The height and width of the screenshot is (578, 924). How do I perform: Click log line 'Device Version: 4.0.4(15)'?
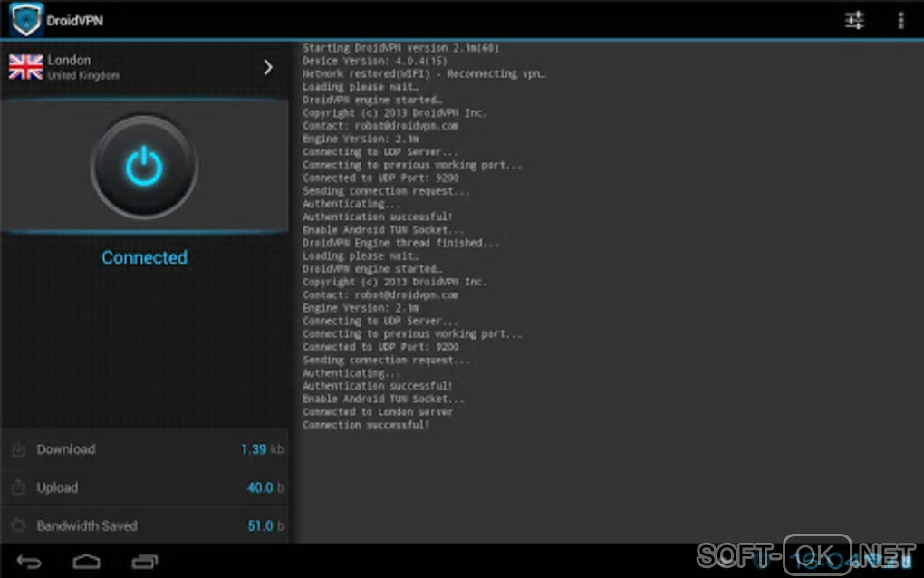375,61
